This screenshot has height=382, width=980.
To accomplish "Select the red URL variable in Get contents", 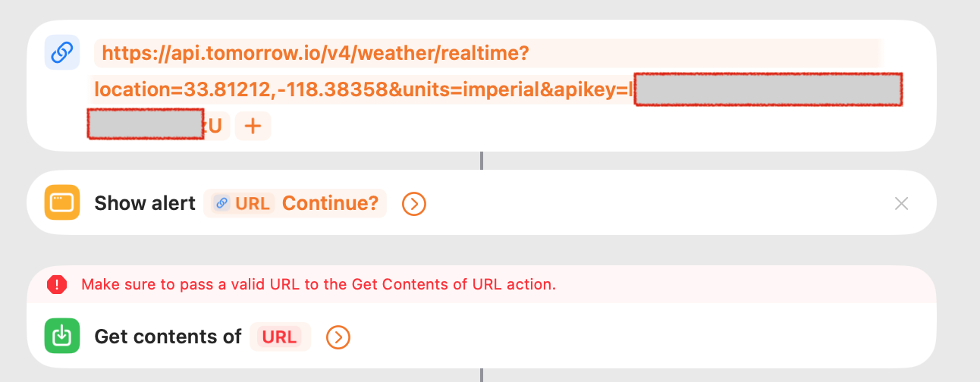I will click(280, 337).
